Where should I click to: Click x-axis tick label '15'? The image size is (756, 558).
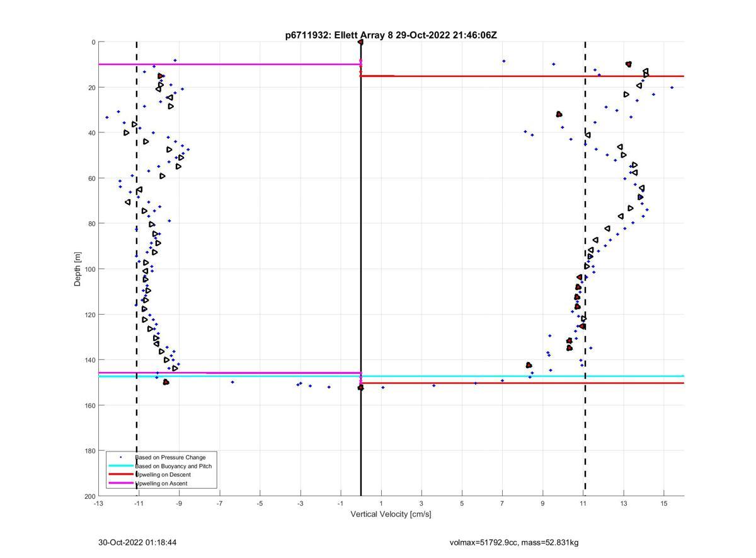pyautogui.click(x=664, y=504)
